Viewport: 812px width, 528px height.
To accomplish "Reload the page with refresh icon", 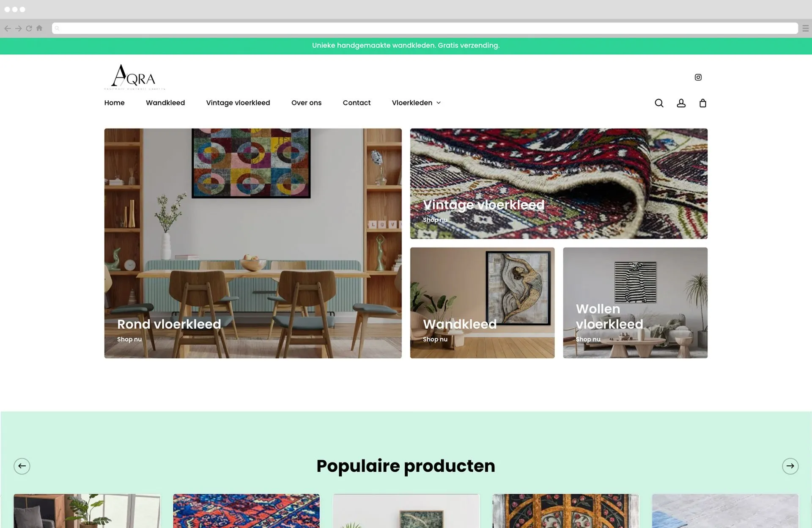I will pyautogui.click(x=29, y=28).
